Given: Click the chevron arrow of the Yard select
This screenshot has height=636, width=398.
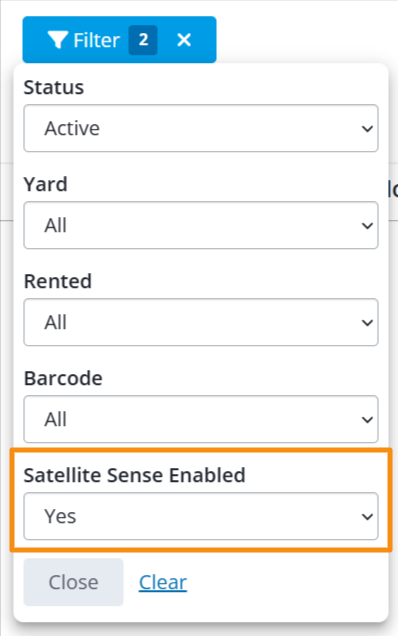Looking at the screenshot, I should (367, 226).
